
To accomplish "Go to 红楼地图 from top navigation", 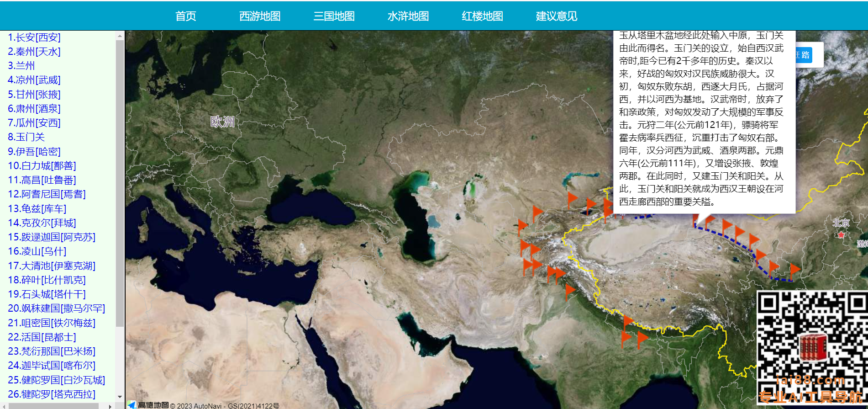I will pyautogui.click(x=482, y=16).
